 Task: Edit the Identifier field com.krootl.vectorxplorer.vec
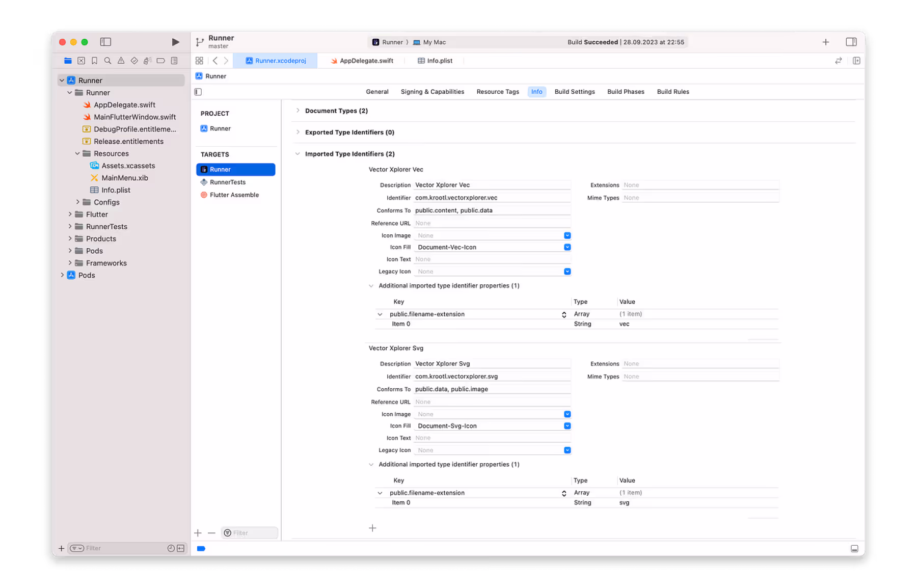[492, 198]
